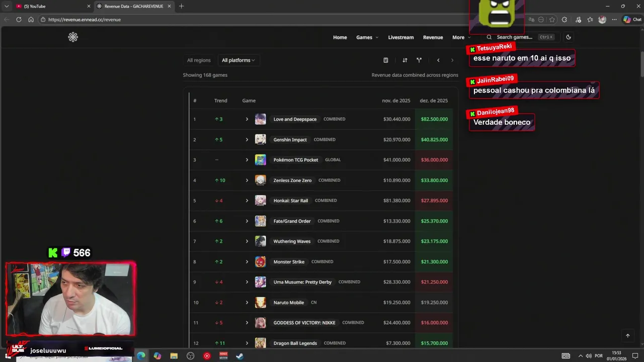The width and height of the screenshot is (644, 362).
Task: Click Love and Deepspace game thumbnail
Action: (x=261, y=119)
